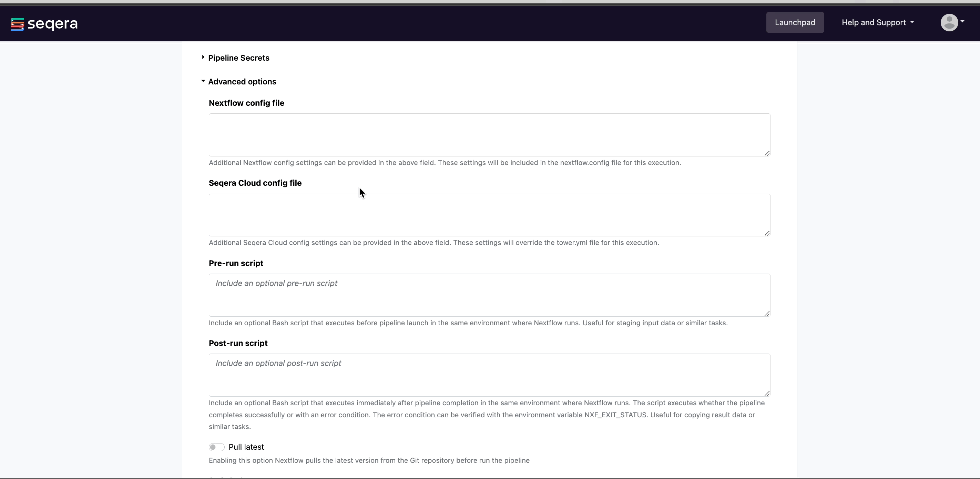The image size is (980, 479).
Task: Click the Seqera Cloud config resize handle
Action: [767, 233]
